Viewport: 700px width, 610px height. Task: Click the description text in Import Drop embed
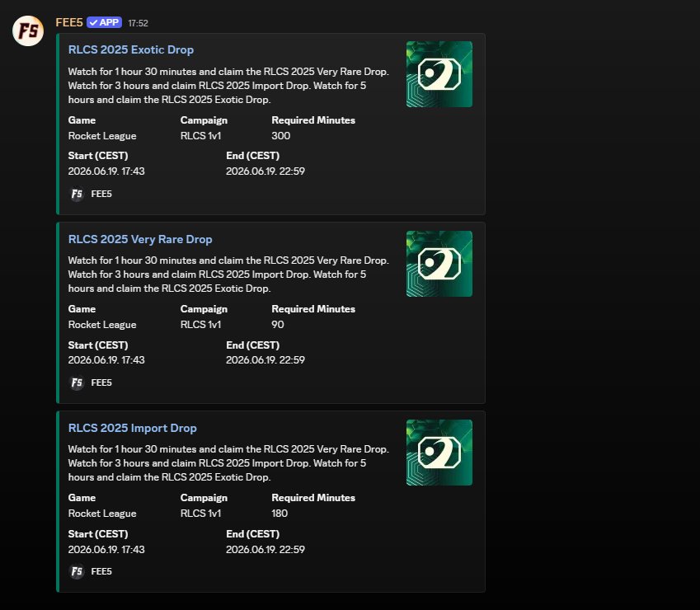click(x=228, y=462)
